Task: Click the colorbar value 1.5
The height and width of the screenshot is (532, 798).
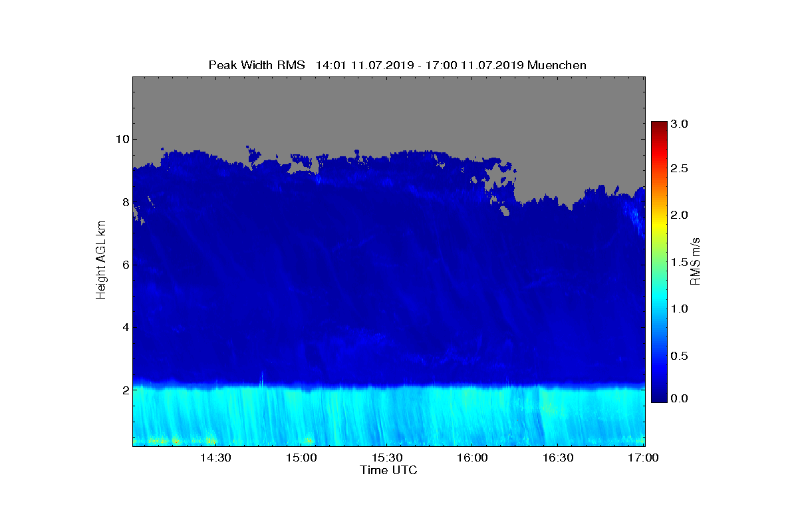Action: pyautogui.click(x=679, y=262)
